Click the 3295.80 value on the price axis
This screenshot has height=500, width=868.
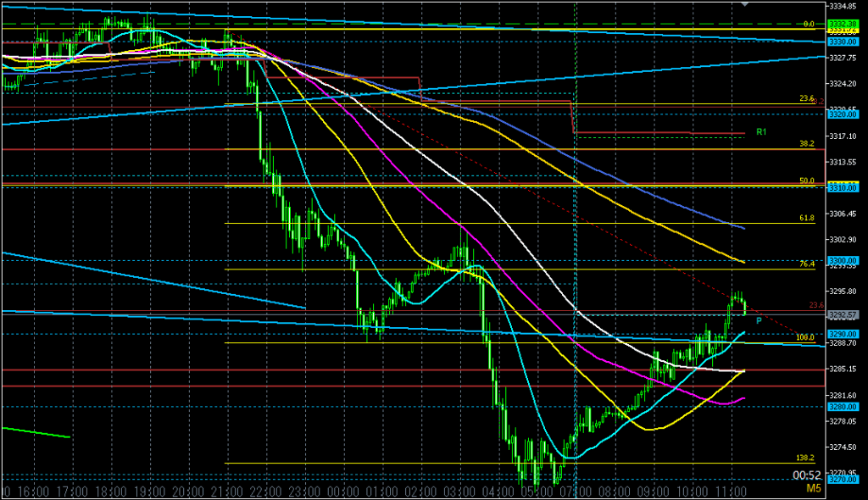[x=843, y=292]
